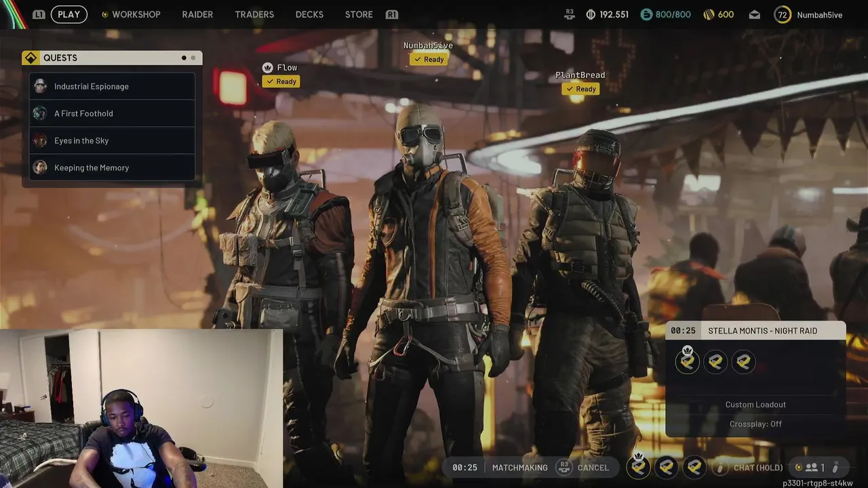Viewport: 868px width, 488px height.
Task: Click the R1 next-tab button icon
Action: point(391,14)
